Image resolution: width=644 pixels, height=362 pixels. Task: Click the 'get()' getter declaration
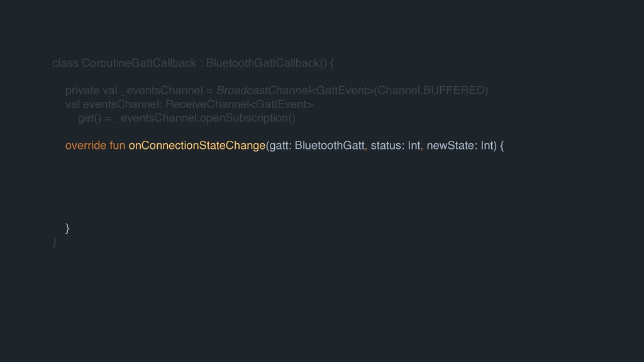pos(88,118)
